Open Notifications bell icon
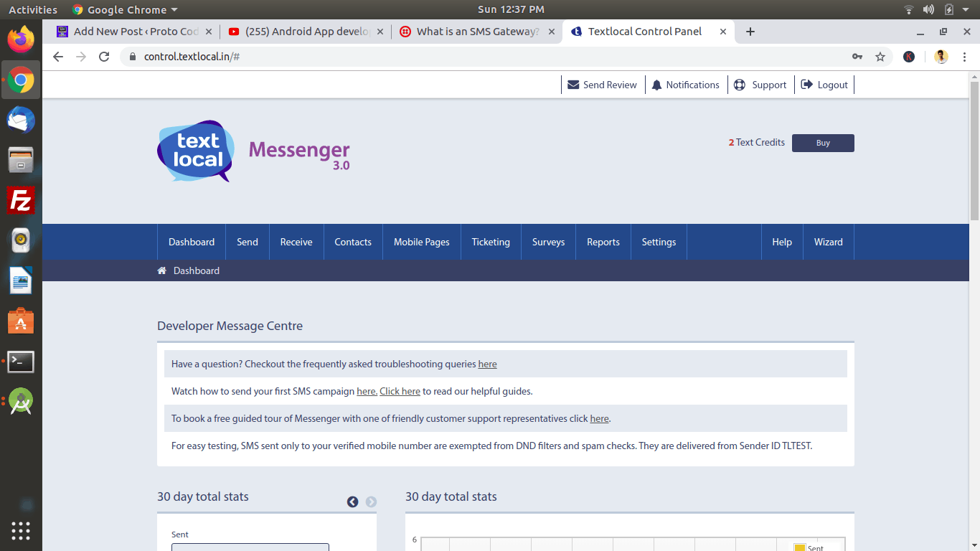Image resolution: width=980 pixels, height=551 pixels. point(656,85)
